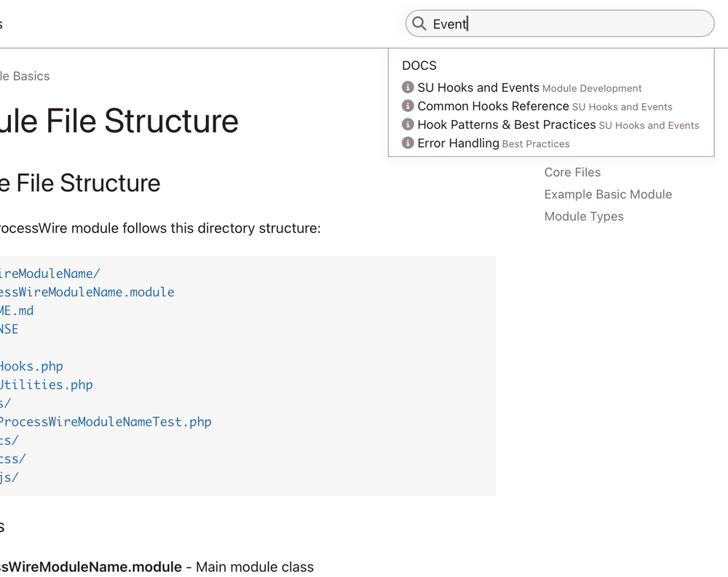Click info icon beside Error Handling
This screenshot has width=728, height=577.
click(x=408, y=143)
